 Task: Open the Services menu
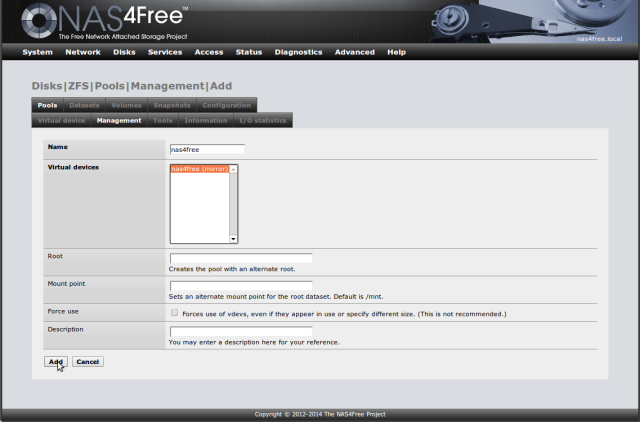[165, 52]
